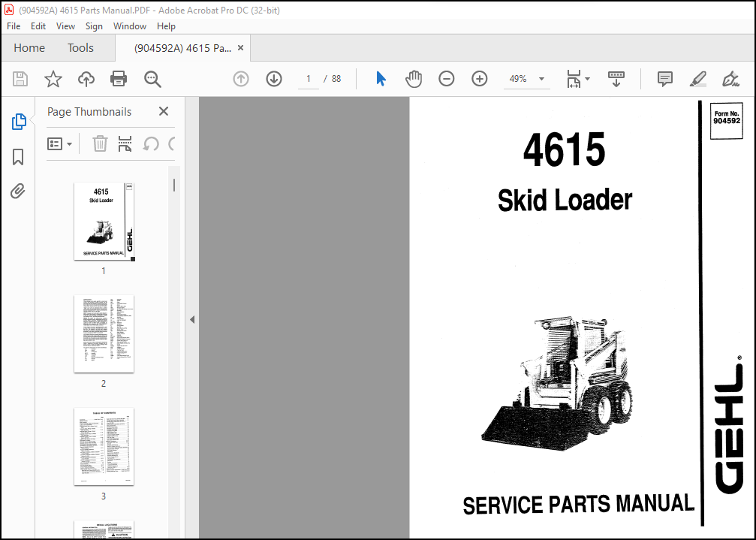The width and height of the screenshot is (756, 540).
Task: Click the insert pages icon
Action: [x=125, y=143]
